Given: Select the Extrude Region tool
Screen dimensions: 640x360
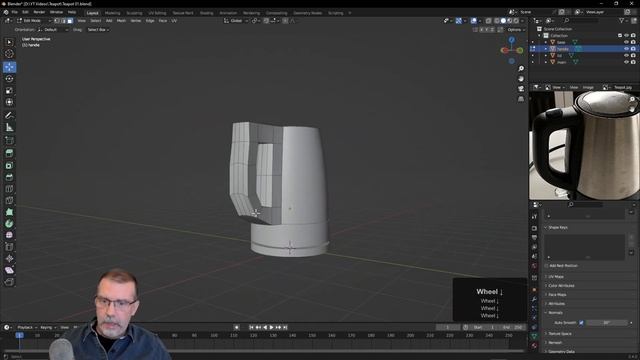Looking at the screenshot, I should click(9, 153).
